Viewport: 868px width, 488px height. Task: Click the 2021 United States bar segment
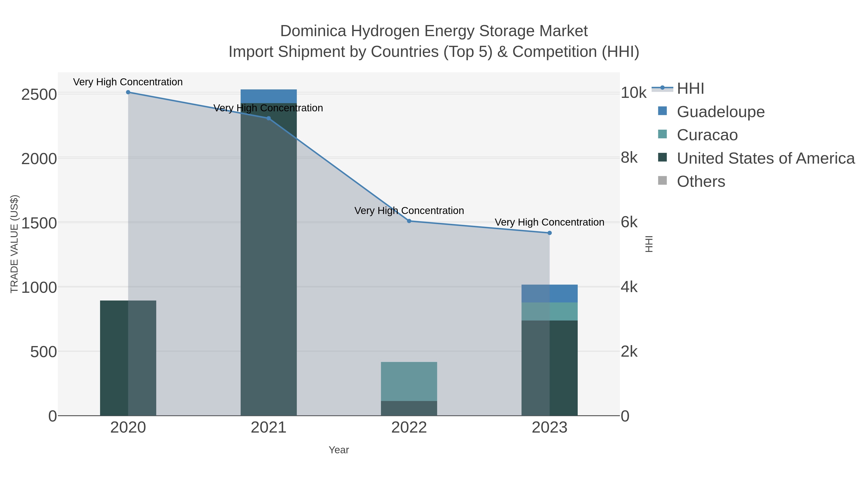pos(269,259)
